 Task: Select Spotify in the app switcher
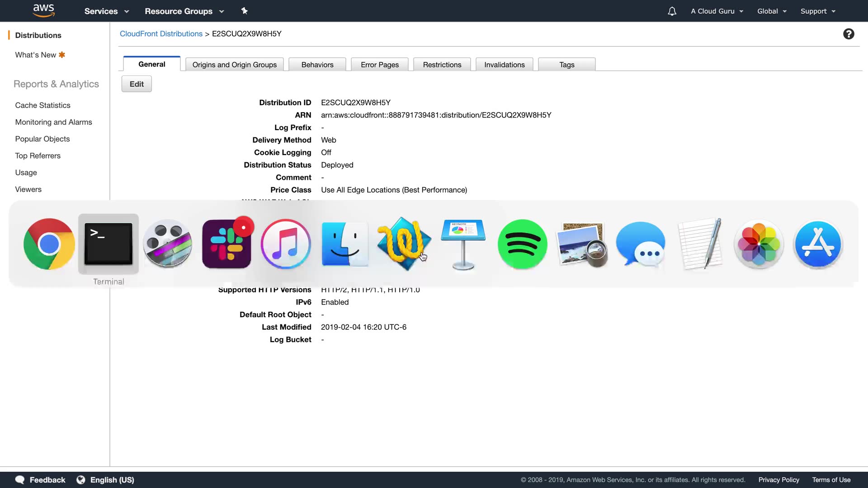pos(522,244)
